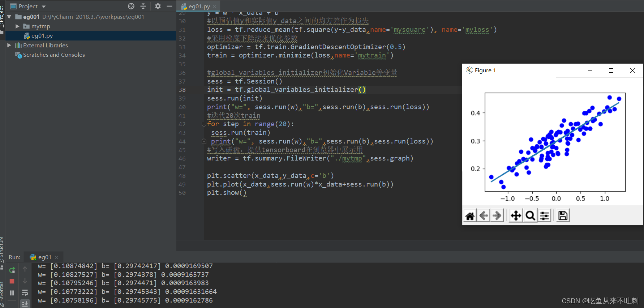Image resolution: width=644 pixels, height=308 pixels.
Task: Open configure subplots settings
Action: click(545, 216)
